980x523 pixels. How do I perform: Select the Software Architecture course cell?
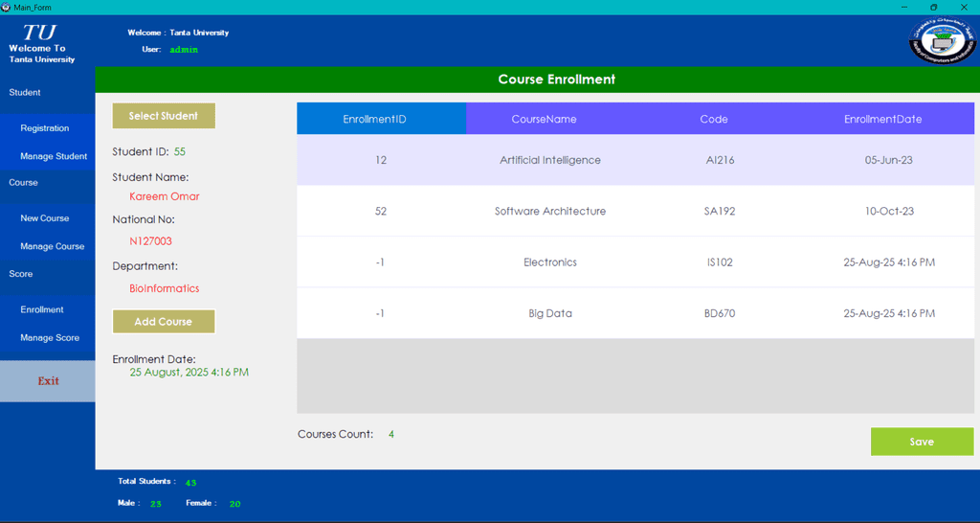[550, 212]
